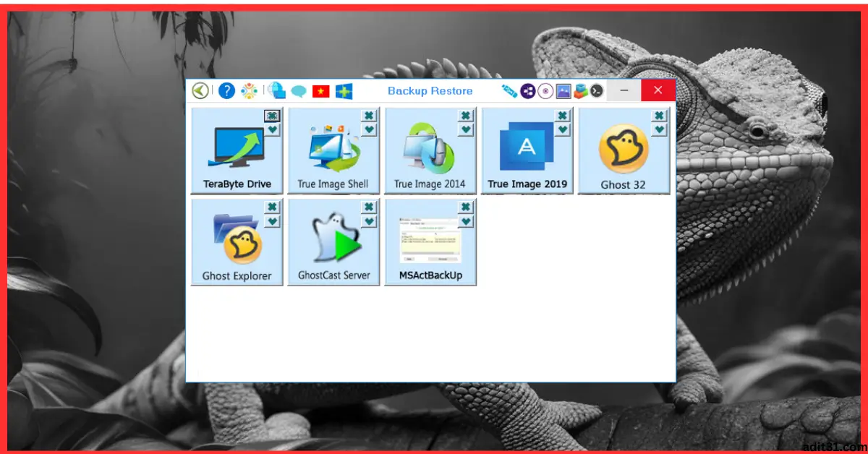This screenshot has height=454, width=868.
Task: Click the heart button on GhostCast Server tile
Action: pyautogui.click(x=369, y=221)
